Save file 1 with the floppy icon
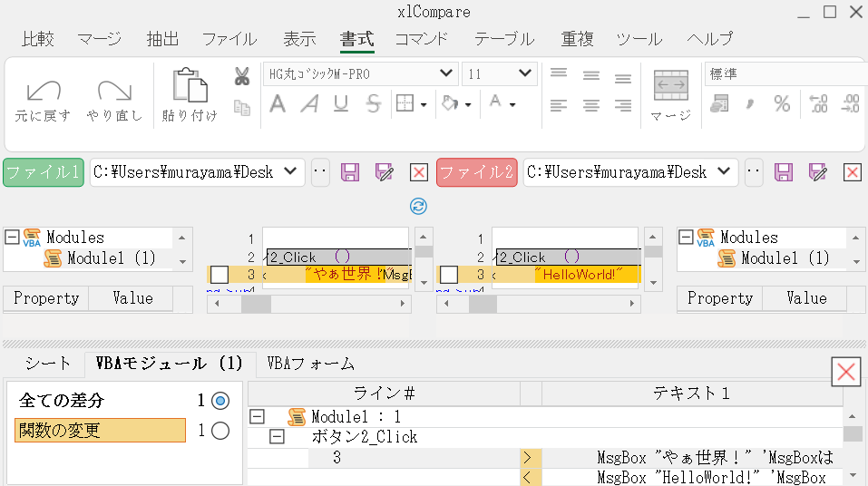Viewport: 868px width, 486px height. pyautogui.click(x=350, y=172)
